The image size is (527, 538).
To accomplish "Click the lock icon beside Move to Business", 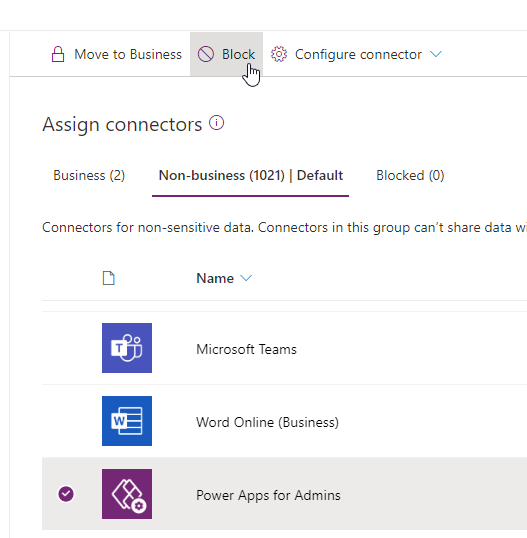I will (x=58, y=54).
